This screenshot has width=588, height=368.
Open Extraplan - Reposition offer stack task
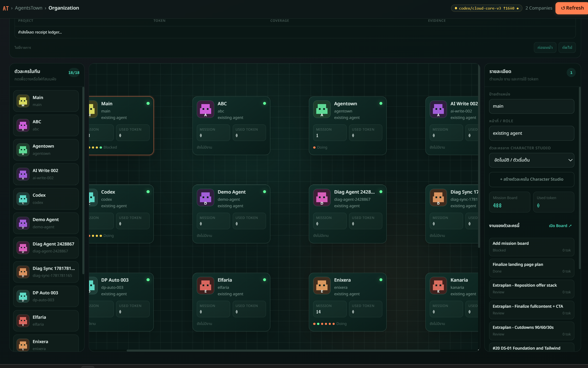(x=531, y=289)
